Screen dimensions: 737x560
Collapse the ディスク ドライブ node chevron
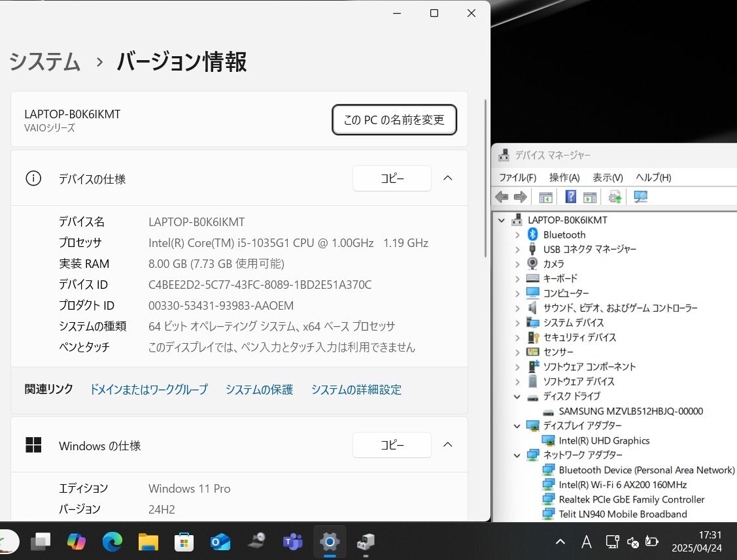pos(517,397)
